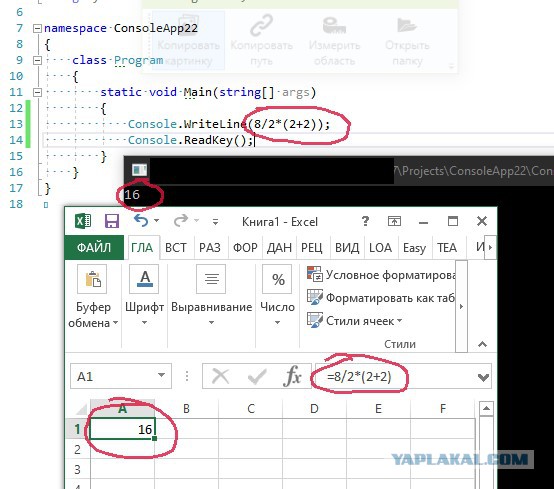Switch to the РАЗ ribbon tab
The width and height of the screenshot is (554, 489).
210,248
